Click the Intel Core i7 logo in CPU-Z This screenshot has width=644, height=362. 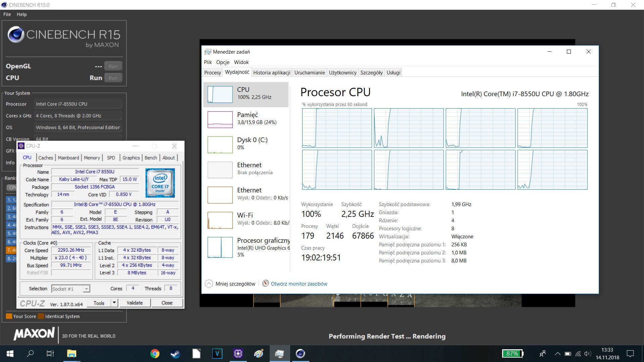point(160,183)
